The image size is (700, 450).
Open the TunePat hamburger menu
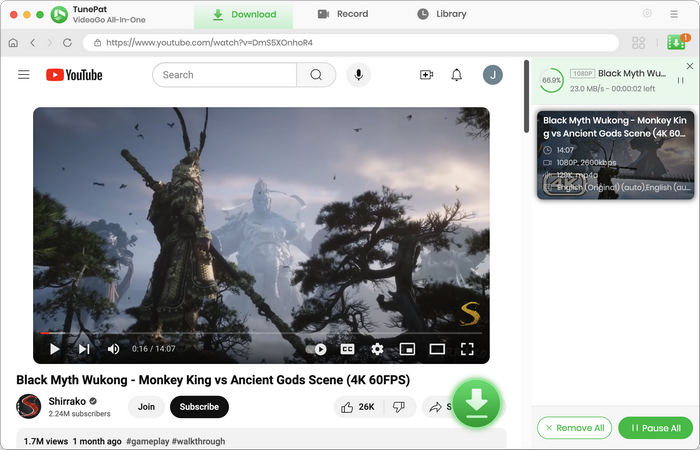(x=674, y=14)
